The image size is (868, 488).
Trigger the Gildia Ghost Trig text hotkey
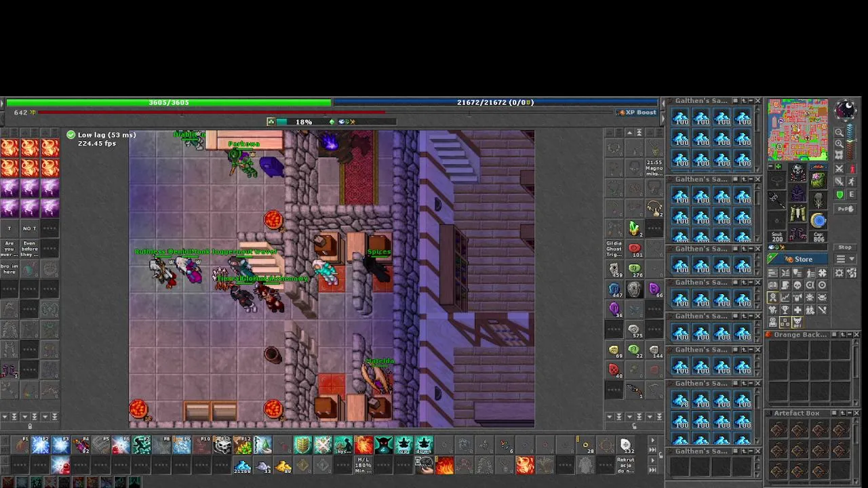(614, 249)
